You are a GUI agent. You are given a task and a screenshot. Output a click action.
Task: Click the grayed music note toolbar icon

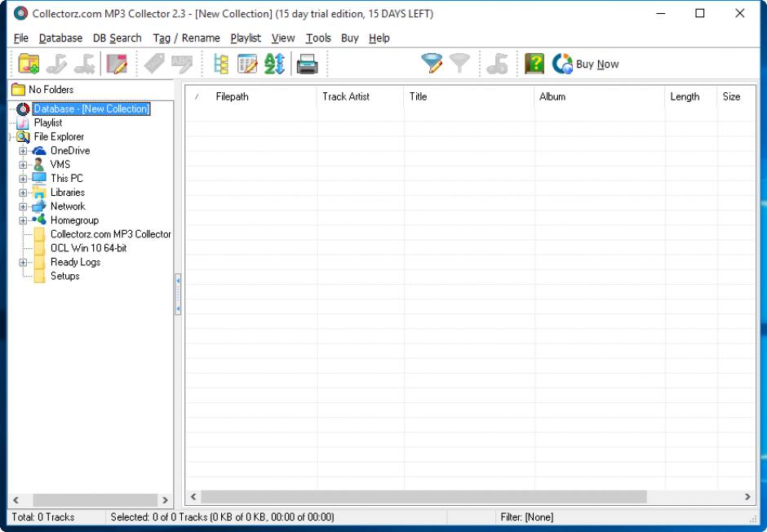coord(56,64)
